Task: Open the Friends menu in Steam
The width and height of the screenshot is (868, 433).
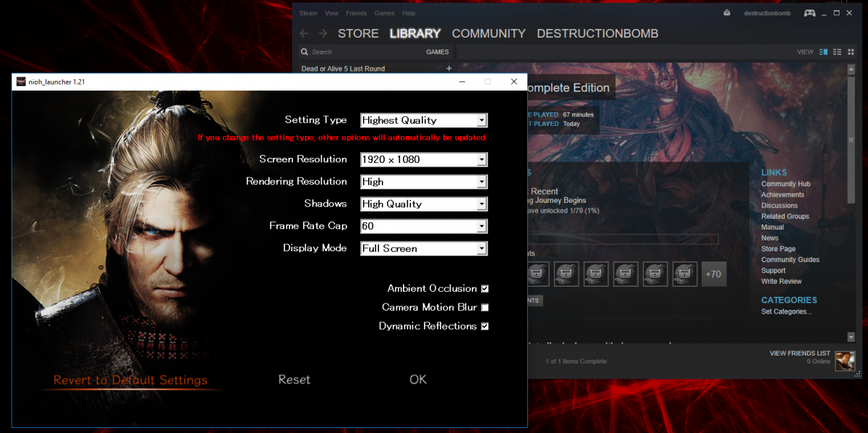Action: point(356,13)
